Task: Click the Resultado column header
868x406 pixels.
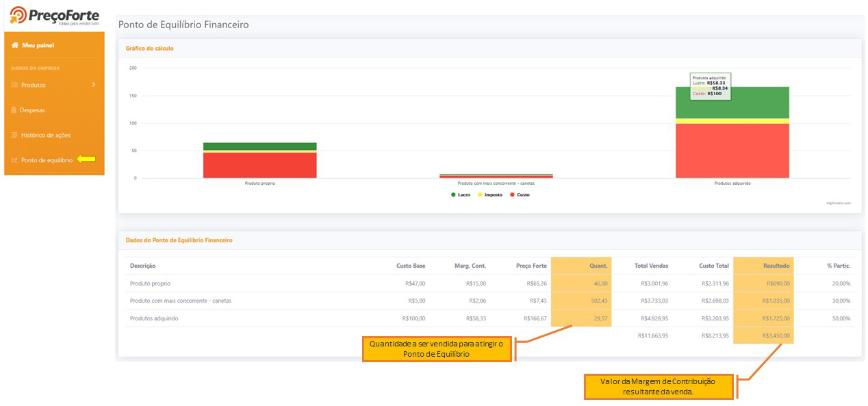Action: tap(776, 266)
